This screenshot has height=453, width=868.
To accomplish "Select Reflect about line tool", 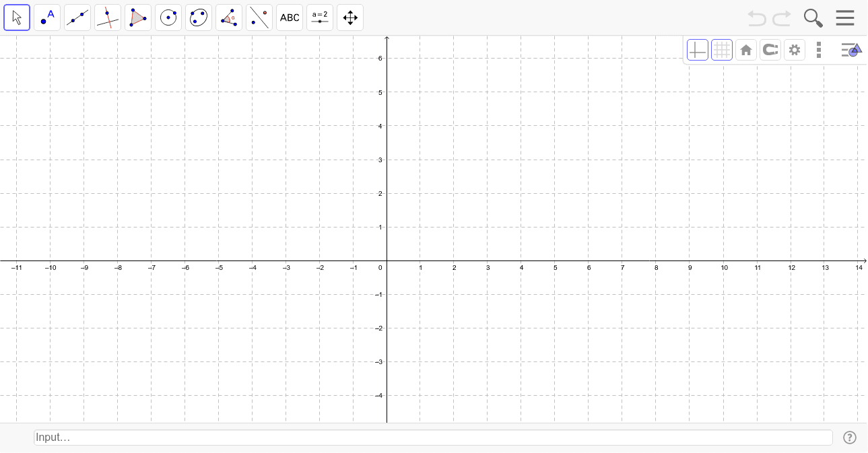I will pos(259,18).
